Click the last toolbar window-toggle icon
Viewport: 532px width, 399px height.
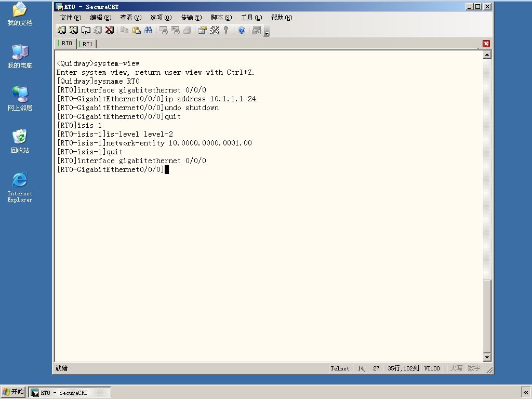[x=257, y=30]
